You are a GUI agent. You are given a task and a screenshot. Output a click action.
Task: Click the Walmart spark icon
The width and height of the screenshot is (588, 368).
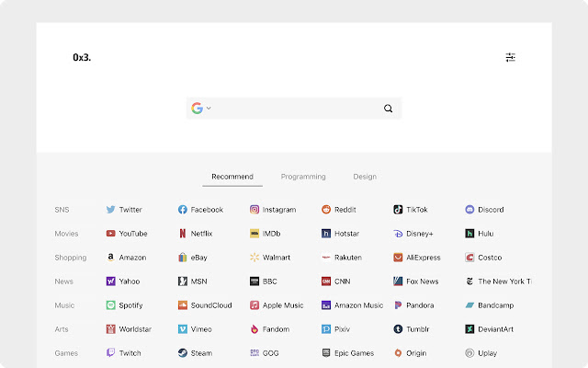point(254,258)
